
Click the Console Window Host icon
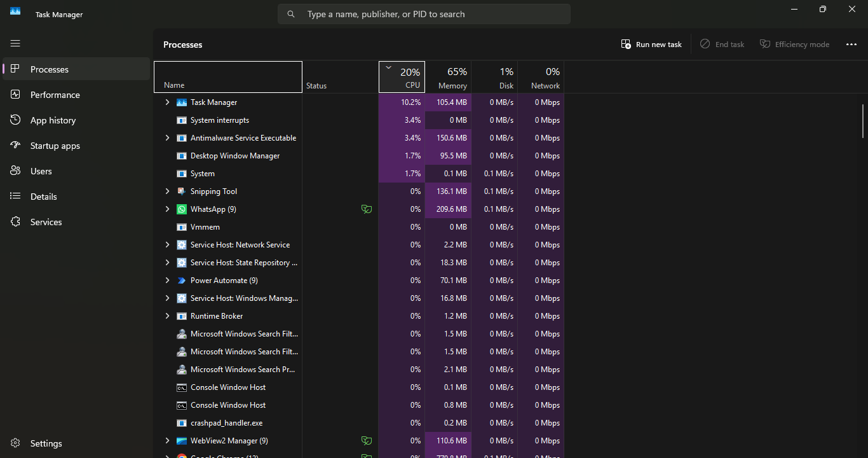tap(182, 387)
